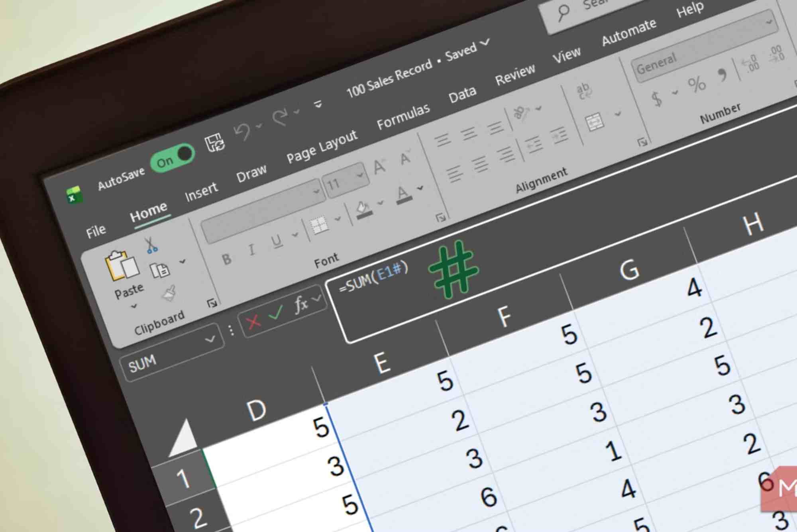
Task: Click the Middle Align icon
Action: coord(469,133)
